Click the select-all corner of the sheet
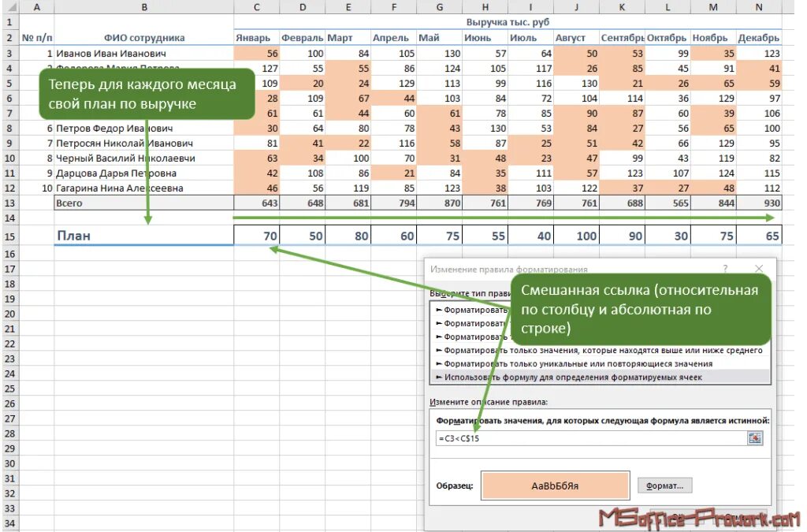 click(x=9, y=7)
